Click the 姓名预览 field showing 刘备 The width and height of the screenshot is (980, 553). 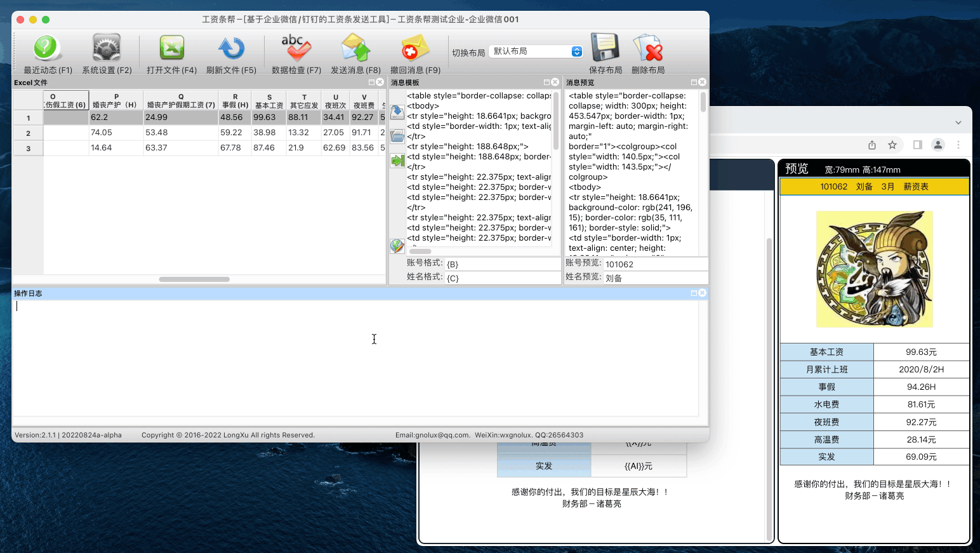tap(655, 278)
